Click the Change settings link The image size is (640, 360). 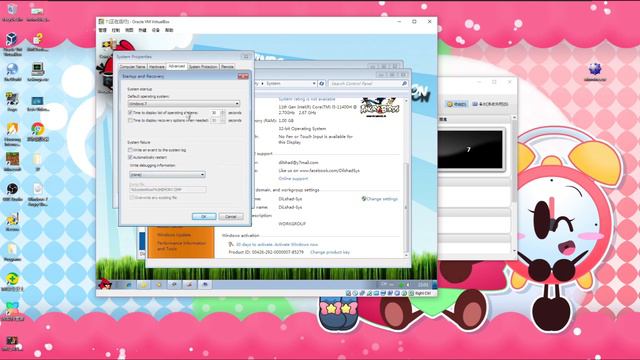click(x=382, y=199)
